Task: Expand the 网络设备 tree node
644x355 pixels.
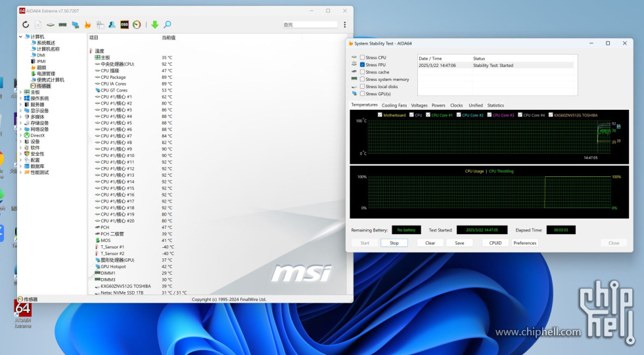Action: [x=20, y=129]
